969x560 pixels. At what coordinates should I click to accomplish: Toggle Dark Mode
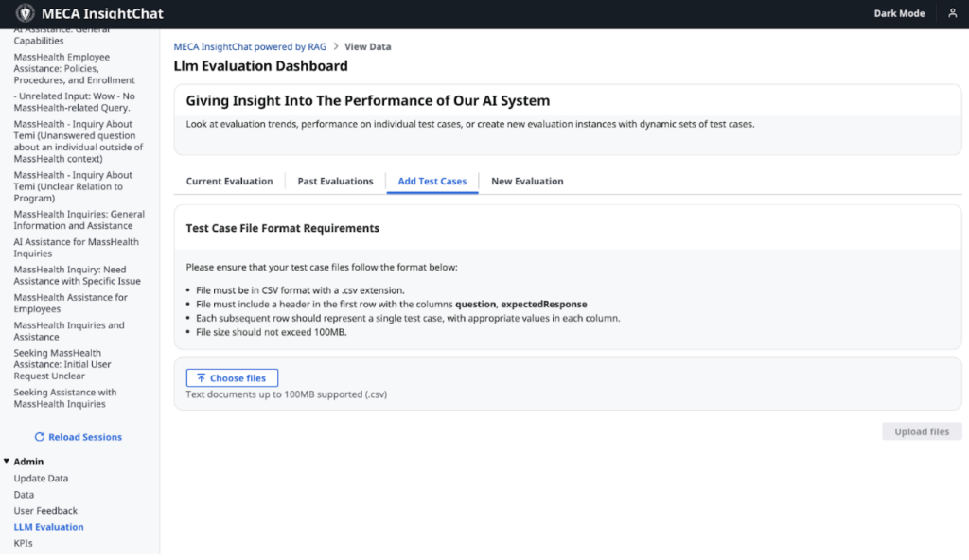coord(899,13)
